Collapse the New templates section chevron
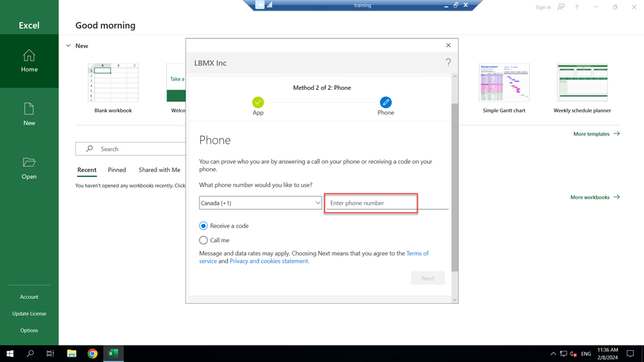 pos(68,46)
